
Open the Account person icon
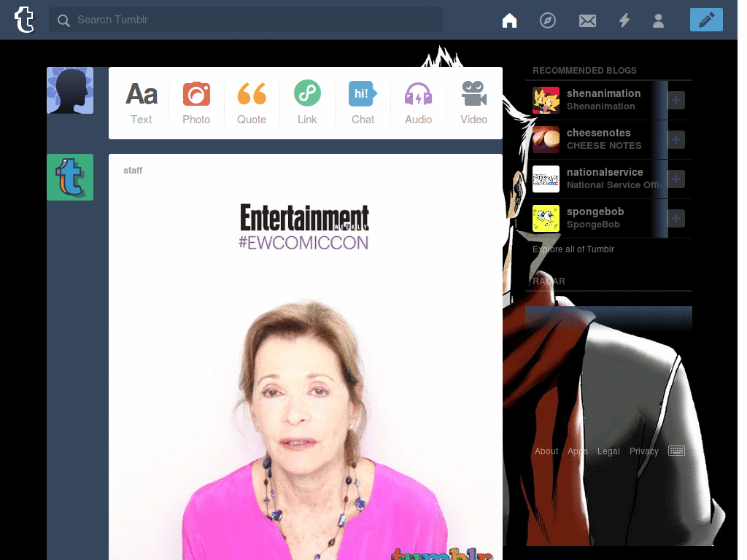coord(659,20)
